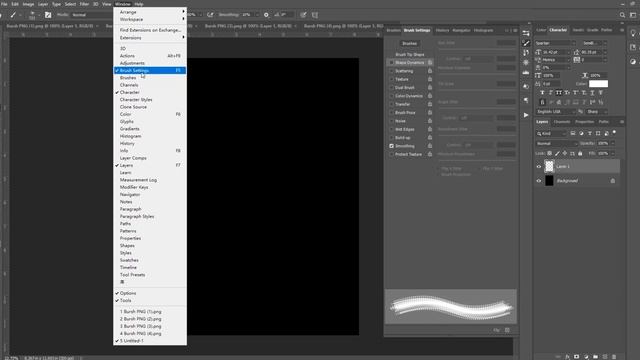Expand the Workspace submenu
Screen dimensions: 640x360
150,19
